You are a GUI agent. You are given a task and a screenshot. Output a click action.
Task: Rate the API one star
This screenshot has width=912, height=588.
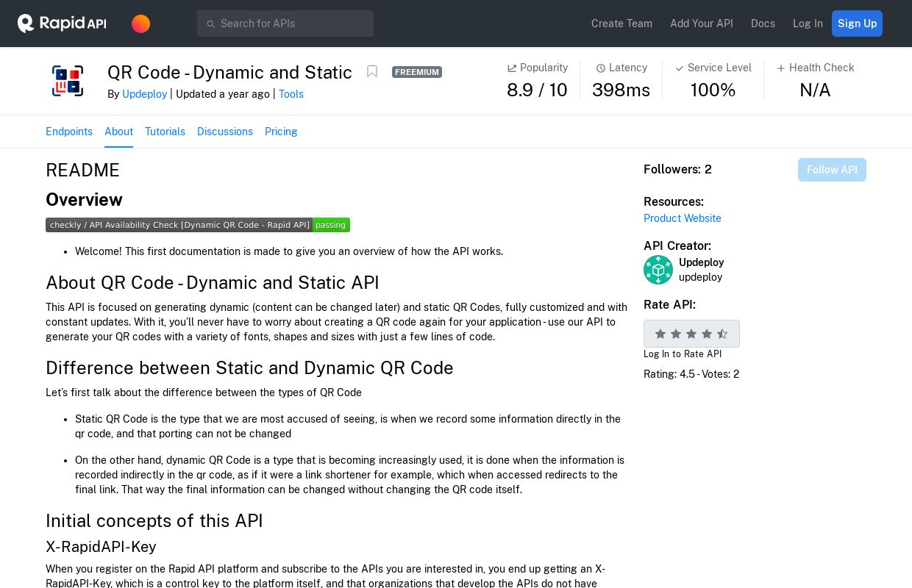coord(660,334)
